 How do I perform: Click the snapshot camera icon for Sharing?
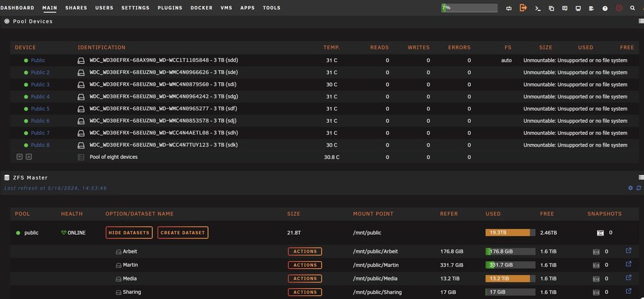(x=596, y=292)
